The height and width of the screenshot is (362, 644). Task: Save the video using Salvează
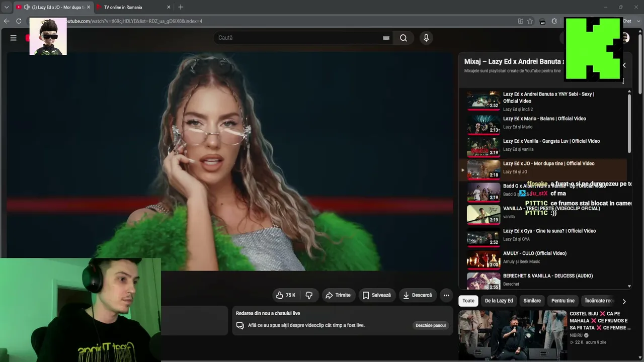point(377,295)
